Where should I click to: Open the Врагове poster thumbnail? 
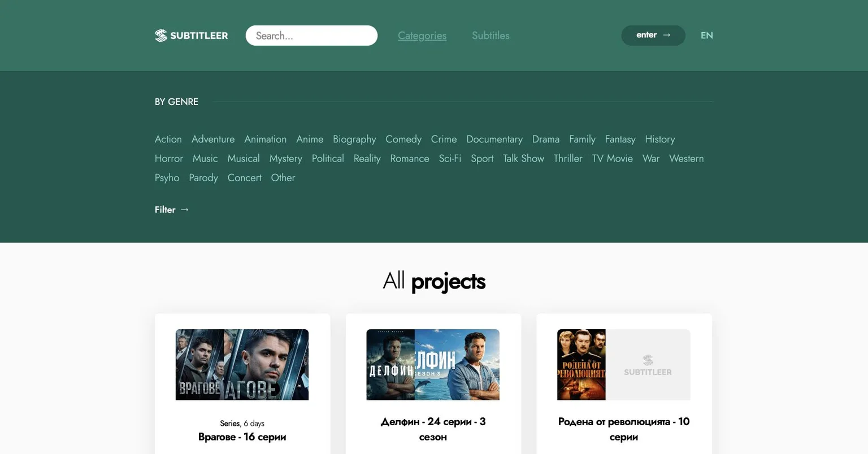tap(242, 365)
